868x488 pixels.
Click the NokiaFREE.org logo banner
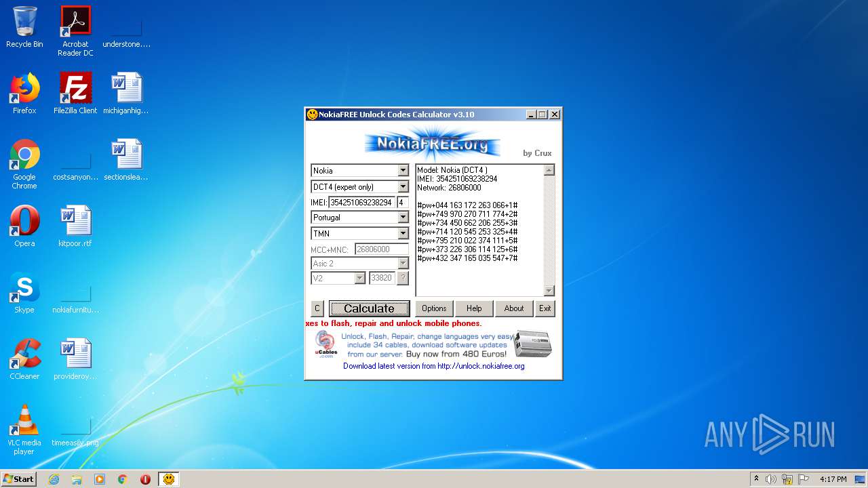click(432, 144)
